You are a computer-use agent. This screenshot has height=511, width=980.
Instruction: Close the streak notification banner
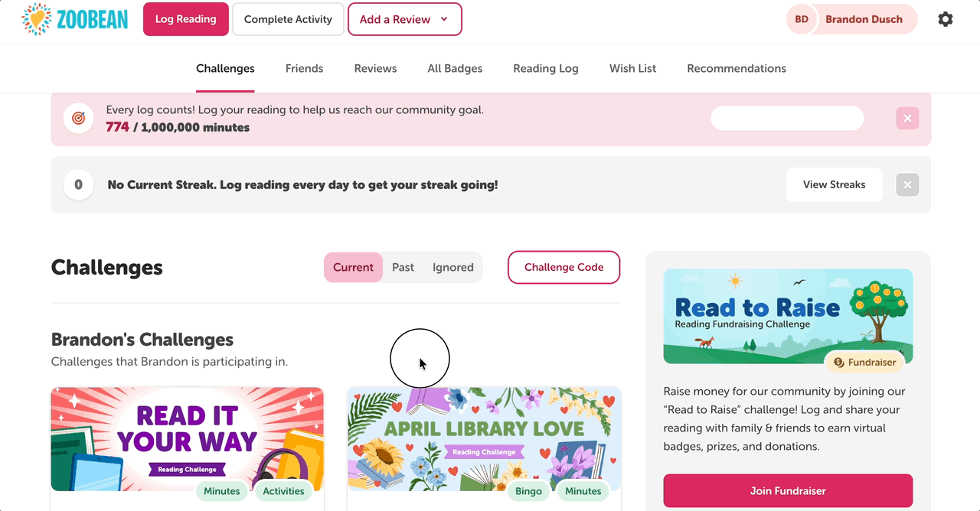tap(907, 185)
